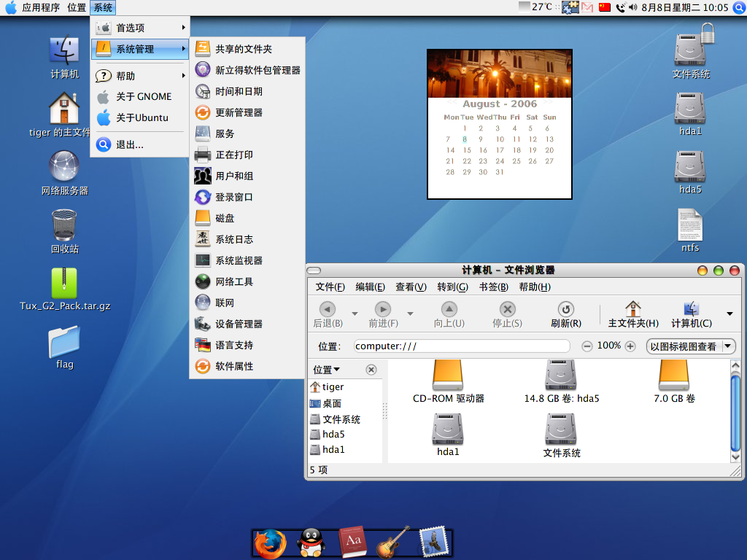Select the 7.0 GB 卷 drive icon
Image resolution: width=747 pixels, height=560 pixels.
674,382
